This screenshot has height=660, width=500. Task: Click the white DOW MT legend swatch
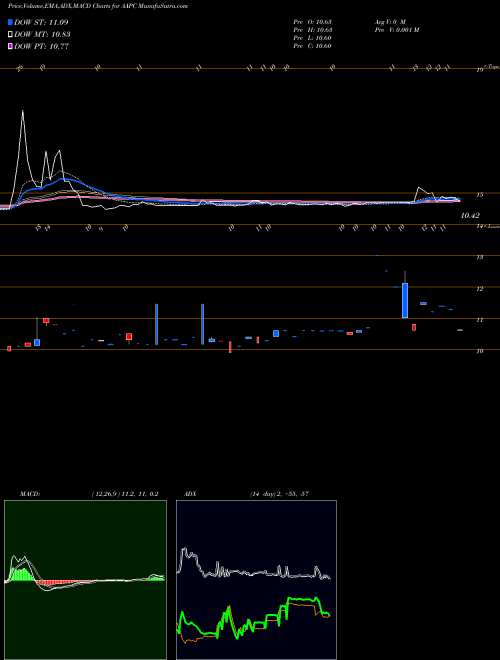click(10, 35)
